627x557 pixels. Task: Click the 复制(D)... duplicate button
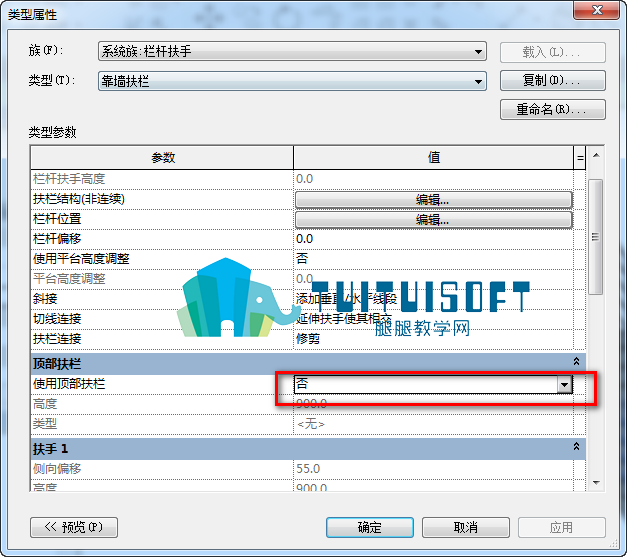pyautogui.click(x=553, y=81)
